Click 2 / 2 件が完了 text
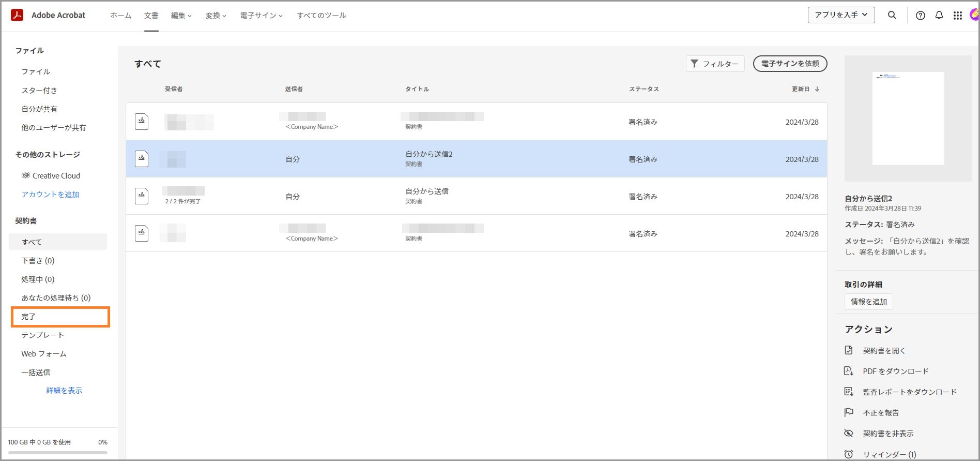Viewport: 980px width, 461px height. click(x=183, y=201)
